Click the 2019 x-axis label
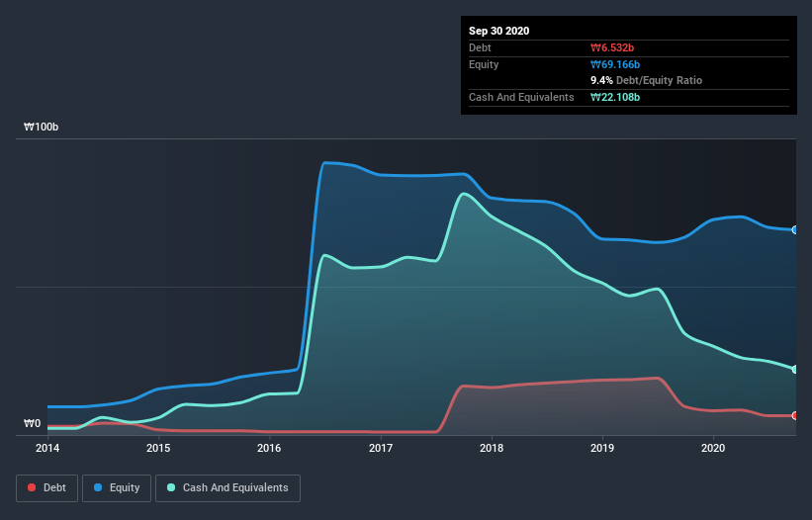The width and height of the screenshot is (812, 520). pos(602,448)
